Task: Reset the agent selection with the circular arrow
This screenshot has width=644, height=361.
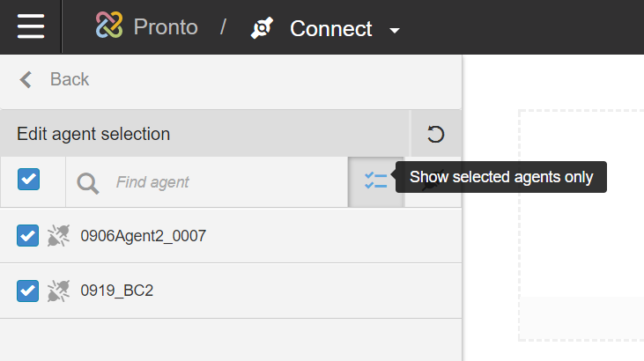Action: [435, 134]
